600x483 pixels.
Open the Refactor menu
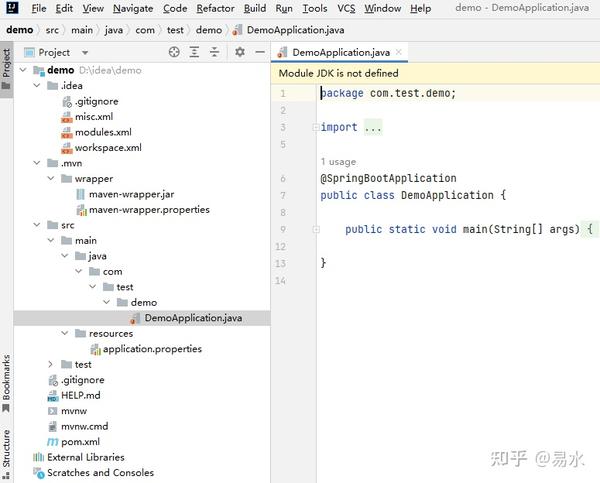215,8
